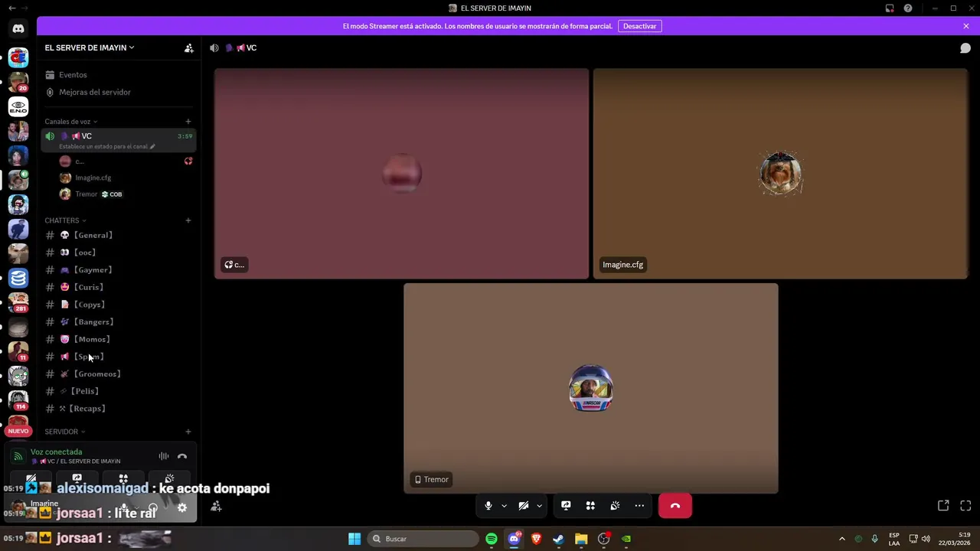Disconnect using the voice panel hang-up icon

[182, 456]
